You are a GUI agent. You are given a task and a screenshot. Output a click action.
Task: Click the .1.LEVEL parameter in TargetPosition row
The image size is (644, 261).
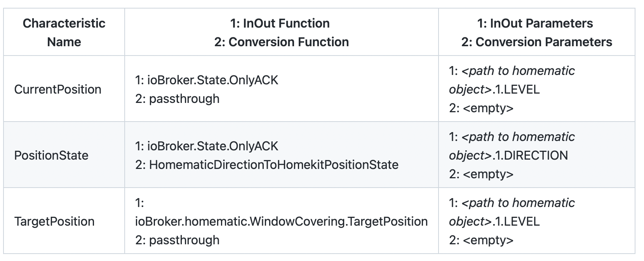[x=516, y=221]
